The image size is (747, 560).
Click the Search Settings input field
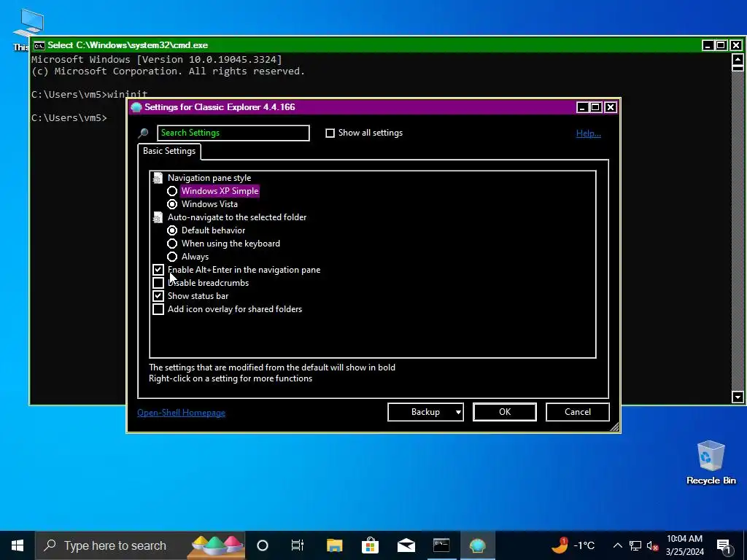233,133
